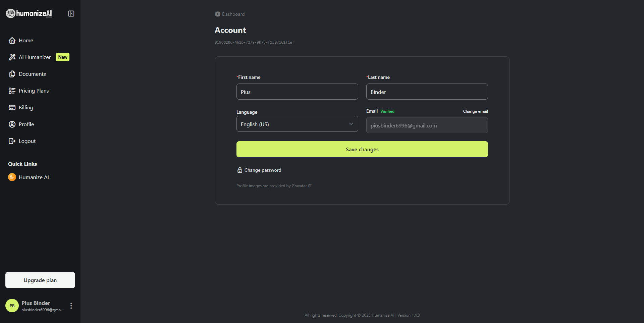
Task: Click the Home house icon
Action: (x=12, y=41)
